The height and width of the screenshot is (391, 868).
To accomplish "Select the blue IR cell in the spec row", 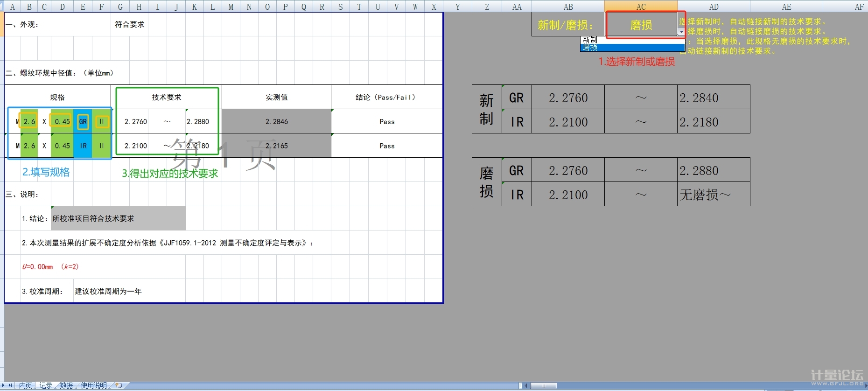I will [x=83, y=146].
